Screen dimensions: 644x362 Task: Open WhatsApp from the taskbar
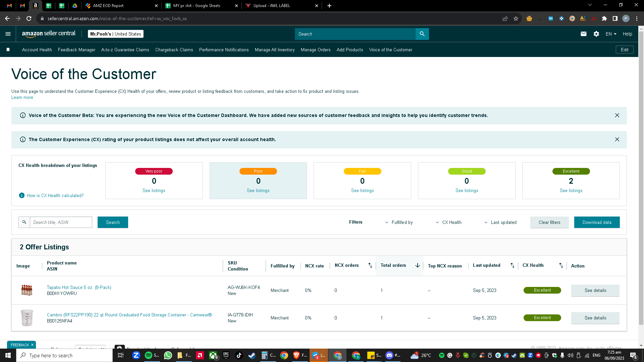168,355
